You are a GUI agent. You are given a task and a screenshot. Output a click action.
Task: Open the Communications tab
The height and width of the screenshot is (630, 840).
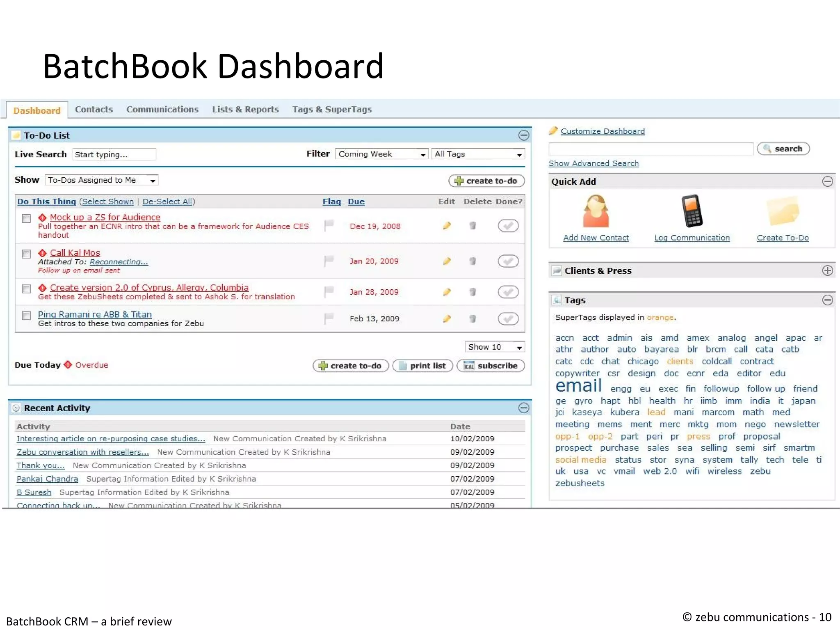(162, 109)
